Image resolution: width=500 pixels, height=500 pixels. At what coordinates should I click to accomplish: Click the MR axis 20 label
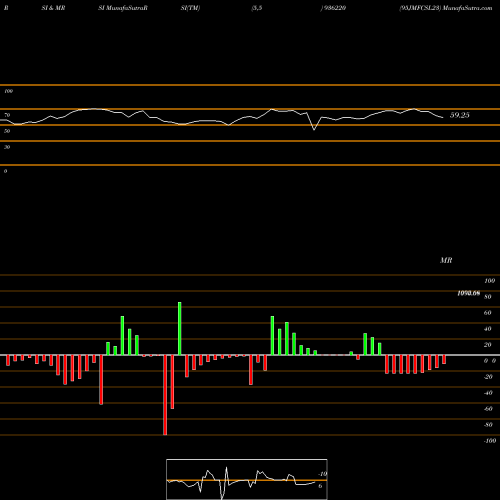coord(488,345)
